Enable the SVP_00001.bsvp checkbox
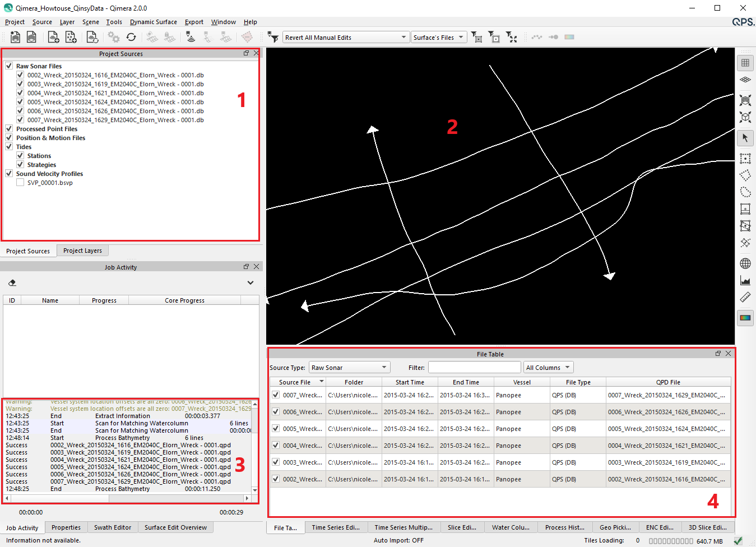The height and width of the screenshot is (547, 756). [20, 183]
